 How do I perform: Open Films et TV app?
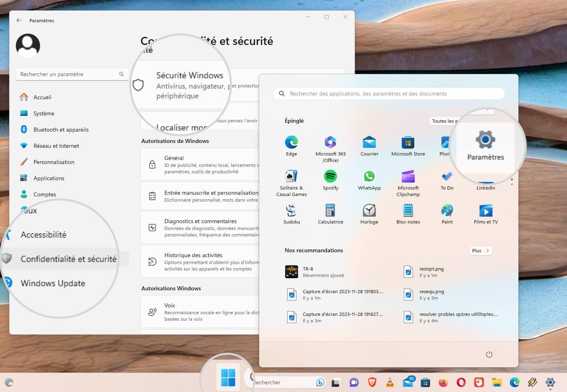(486, 214)
